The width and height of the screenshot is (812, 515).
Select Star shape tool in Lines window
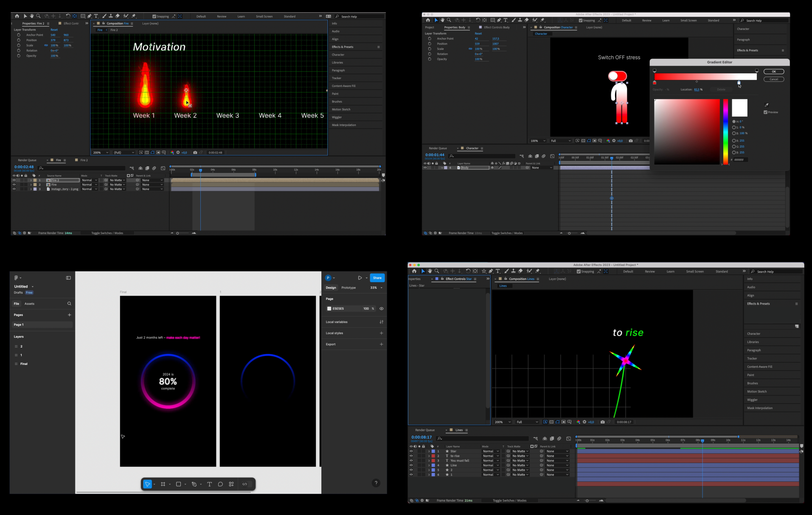[x=484, y=271]
